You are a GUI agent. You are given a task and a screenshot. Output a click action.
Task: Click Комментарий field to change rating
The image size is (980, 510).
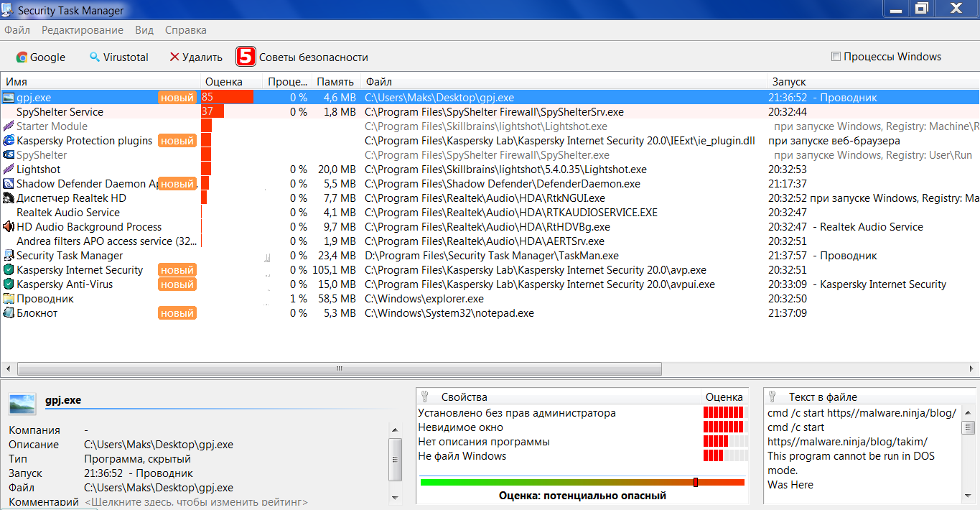coord(196,502)
